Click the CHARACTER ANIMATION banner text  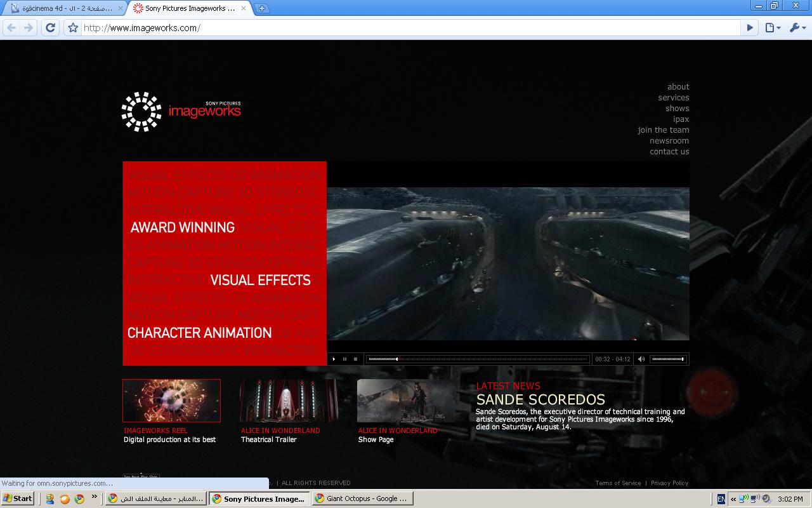coord(199,333)
